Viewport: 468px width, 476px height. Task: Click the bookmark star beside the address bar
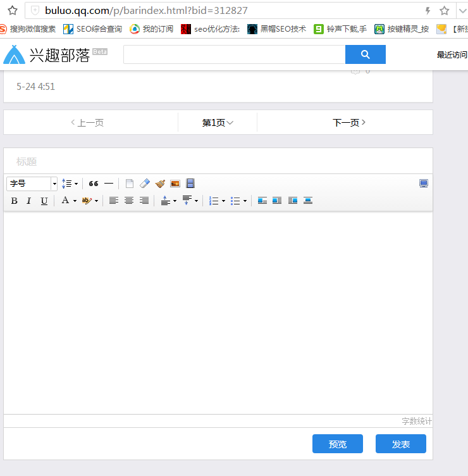click(x=13, y=11)
